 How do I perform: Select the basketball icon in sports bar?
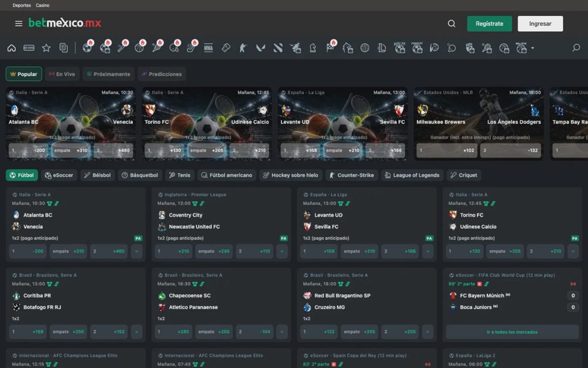point(140,48)
